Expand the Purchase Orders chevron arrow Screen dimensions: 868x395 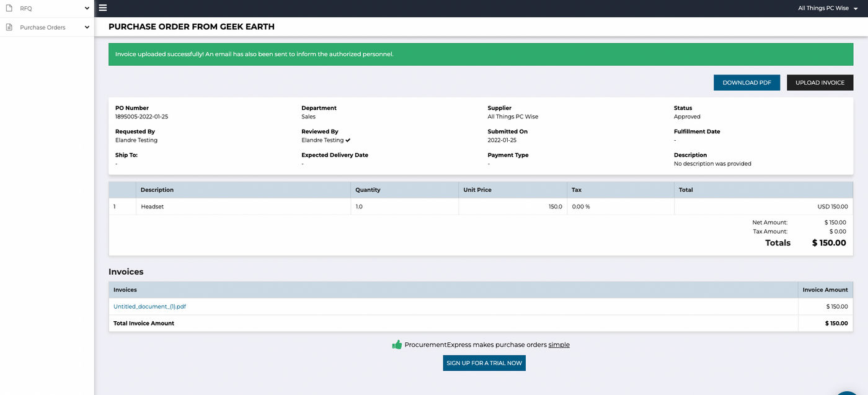[x=87, y=27]
